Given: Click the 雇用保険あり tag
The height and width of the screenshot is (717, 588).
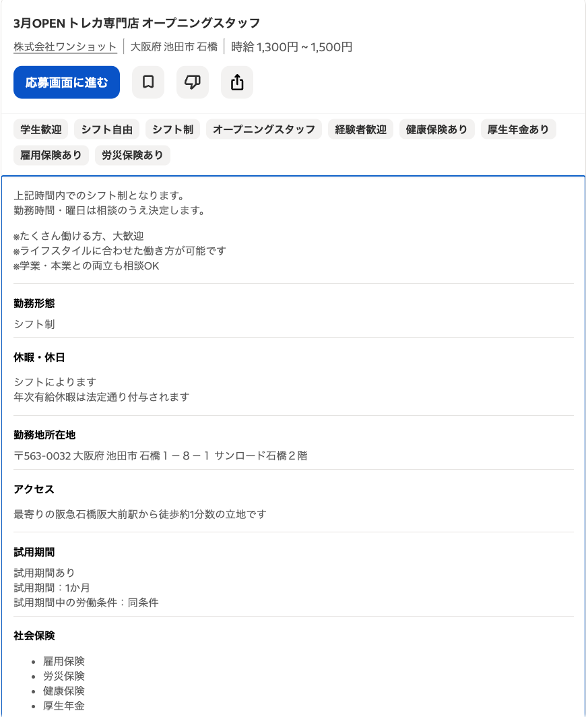Looking at the screenshot, I should (x=51, y=155).
